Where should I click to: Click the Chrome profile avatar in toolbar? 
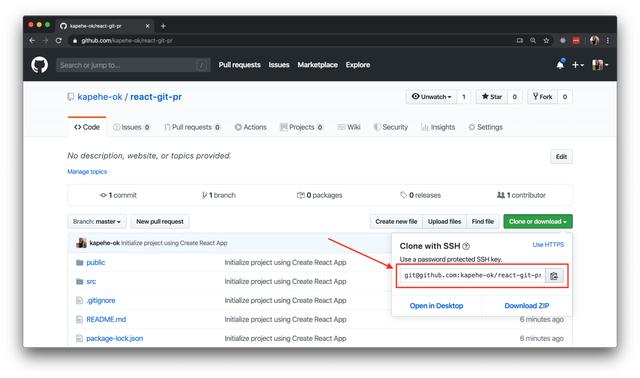pos(594,40)
